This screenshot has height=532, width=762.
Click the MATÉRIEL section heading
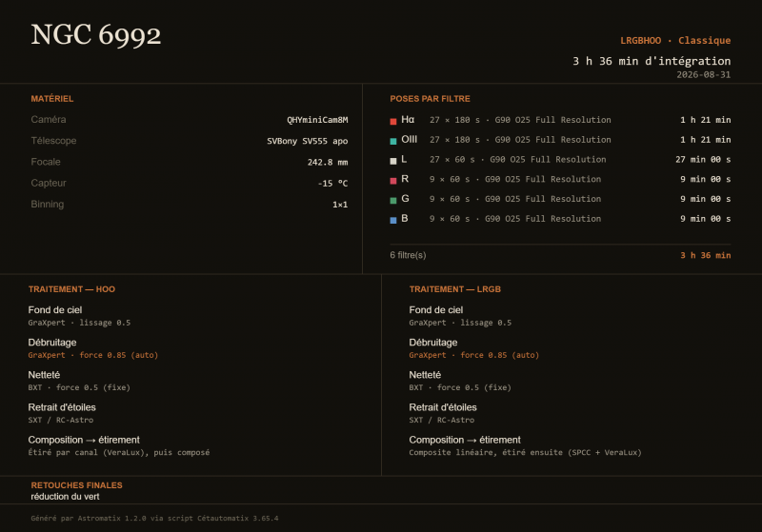tap(52, 99)
